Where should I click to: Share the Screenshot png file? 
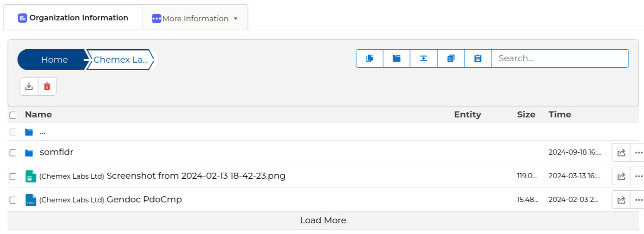tap(621, 176)
